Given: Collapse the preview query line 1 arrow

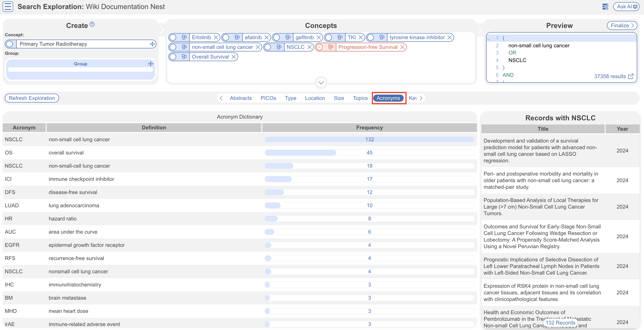Looking at the screenshot, I should pos(488,39).
